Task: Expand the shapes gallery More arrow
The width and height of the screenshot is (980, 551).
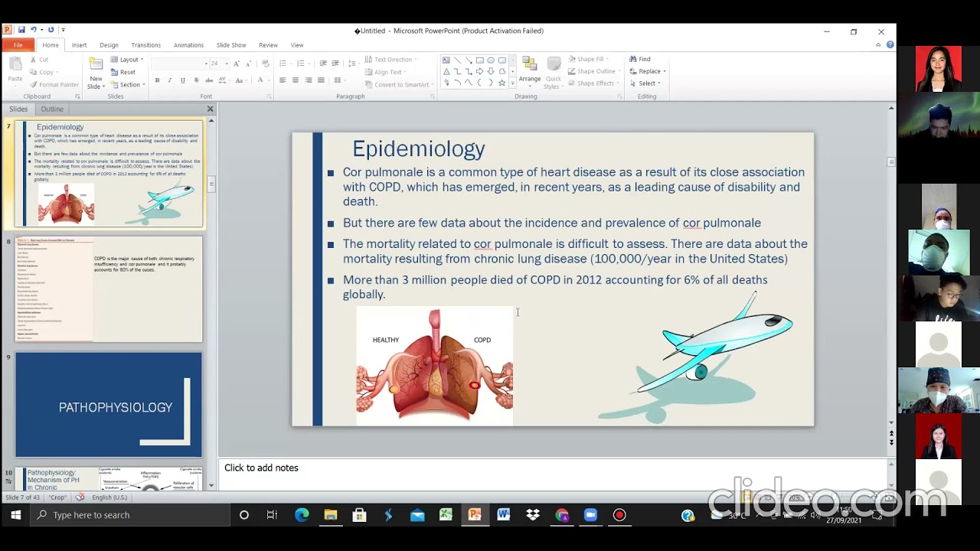Action: (513, 83)
